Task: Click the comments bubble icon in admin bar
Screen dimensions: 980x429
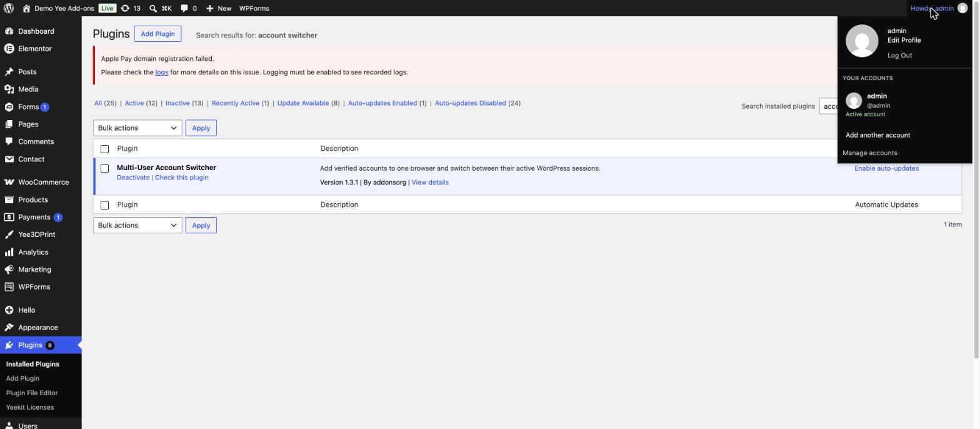Action: click(x=184, y=8)
